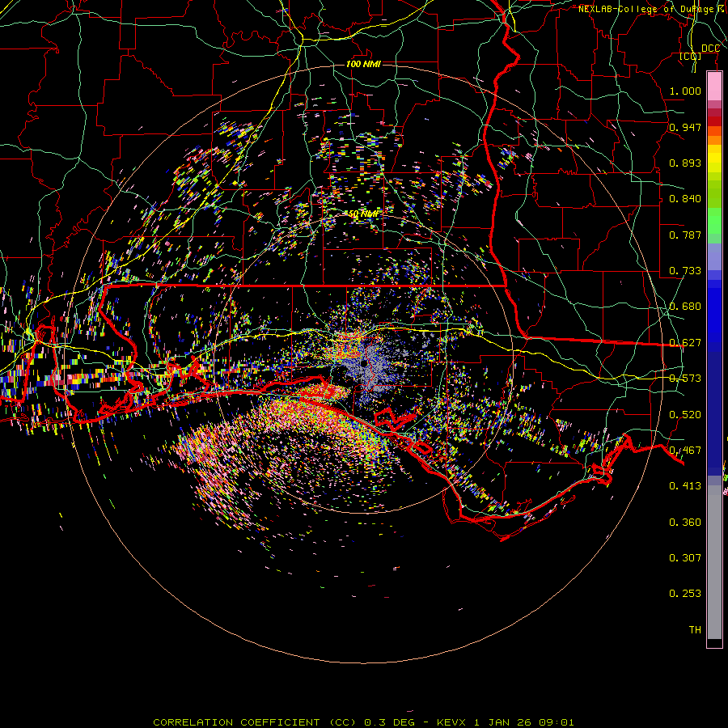Click the CORRELATION COEFFICIENT (CC) caption text
728x728 pixels.
point(256,722)
